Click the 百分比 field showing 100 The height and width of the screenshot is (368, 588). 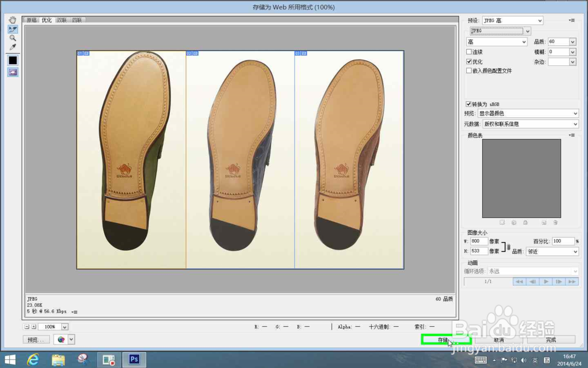563,241
